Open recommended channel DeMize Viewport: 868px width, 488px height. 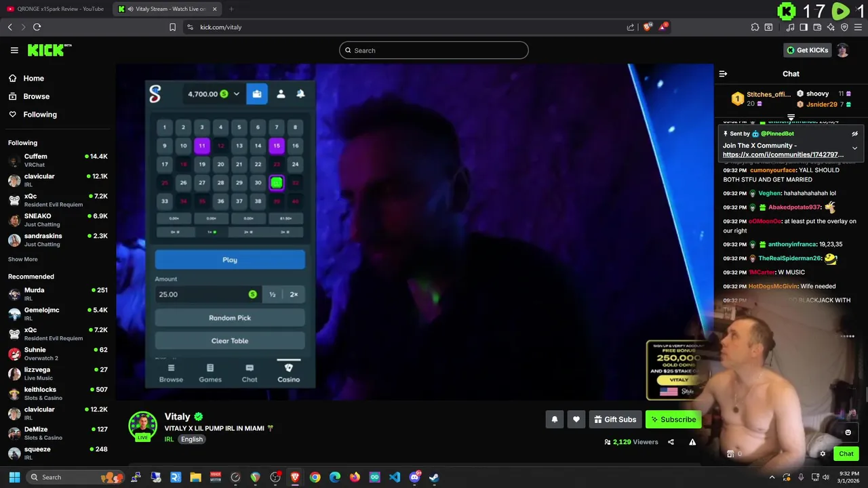tap(58, 433)
